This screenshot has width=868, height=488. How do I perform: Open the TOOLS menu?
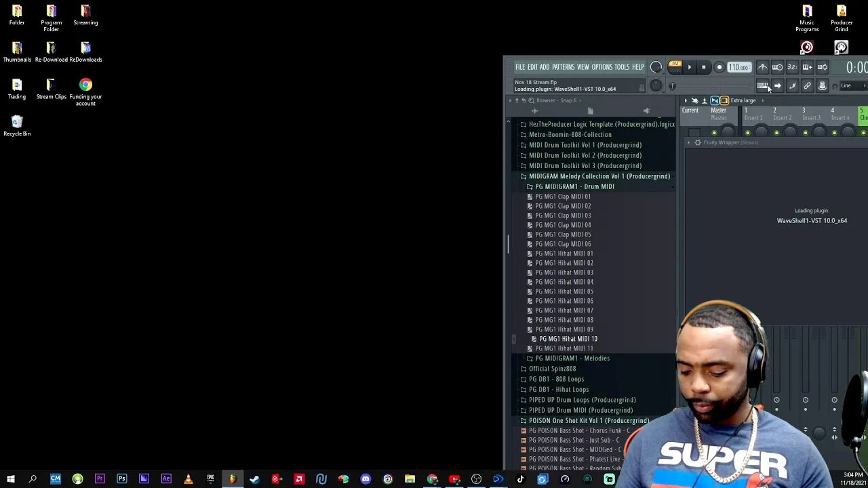(622, 67)
